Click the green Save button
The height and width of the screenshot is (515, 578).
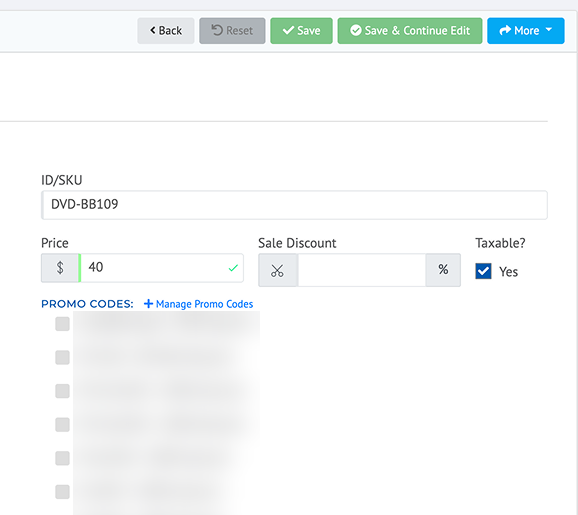pos(301,31)
